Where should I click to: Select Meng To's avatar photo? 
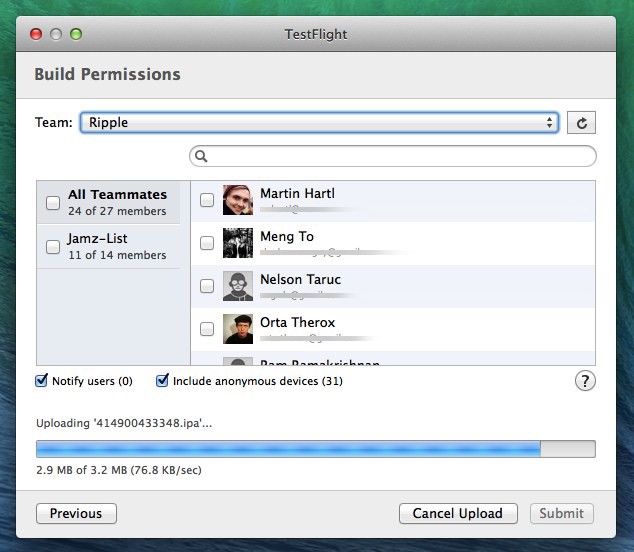pyautogui.click(x=238, y=243)
